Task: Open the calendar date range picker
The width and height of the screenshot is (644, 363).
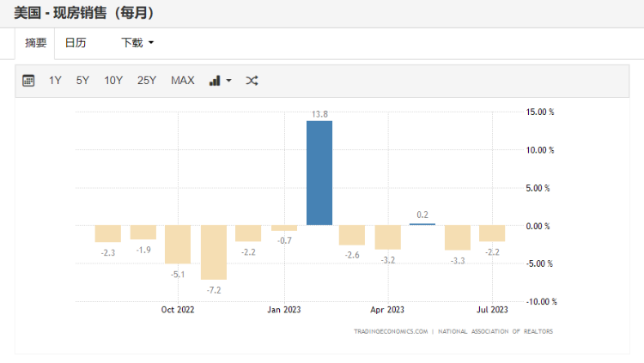Action: (28, 81)
